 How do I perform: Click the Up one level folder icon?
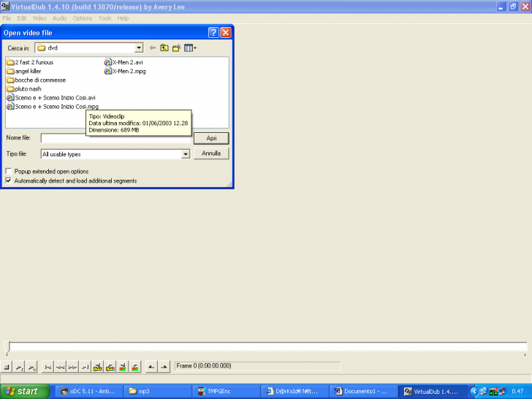point(164,47)
